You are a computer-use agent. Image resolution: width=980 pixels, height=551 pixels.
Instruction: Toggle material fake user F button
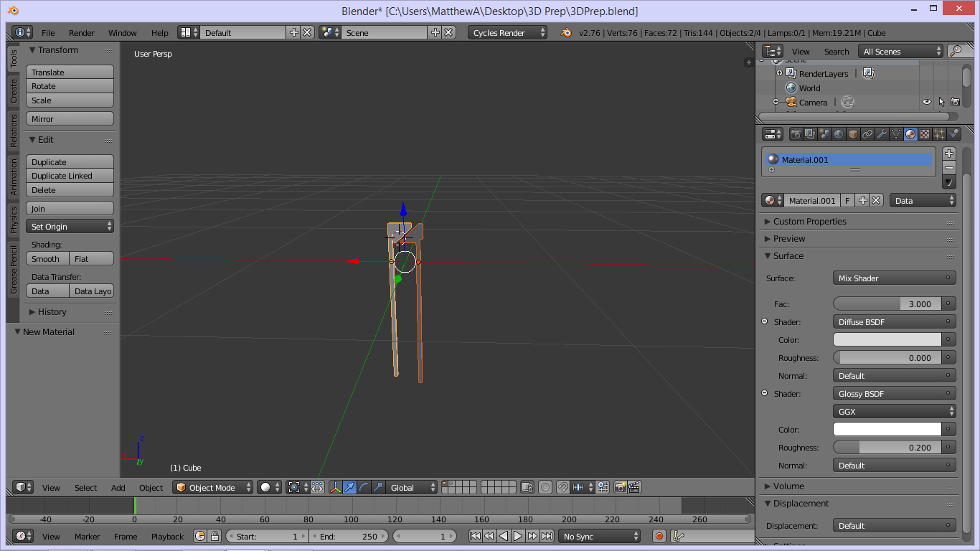(847, 201)
